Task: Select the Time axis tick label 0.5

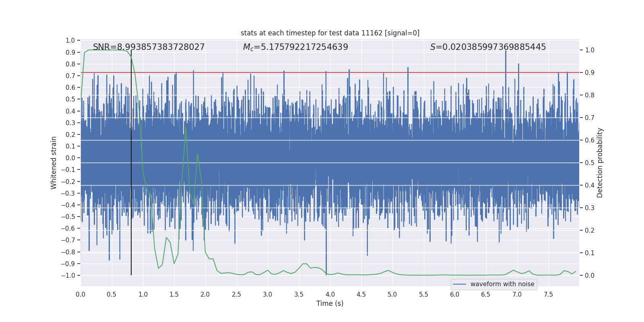Action: click(112, 295)
